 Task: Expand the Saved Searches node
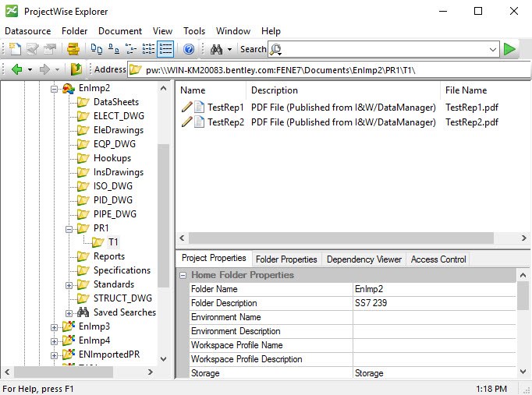click(x=69, y=313)
